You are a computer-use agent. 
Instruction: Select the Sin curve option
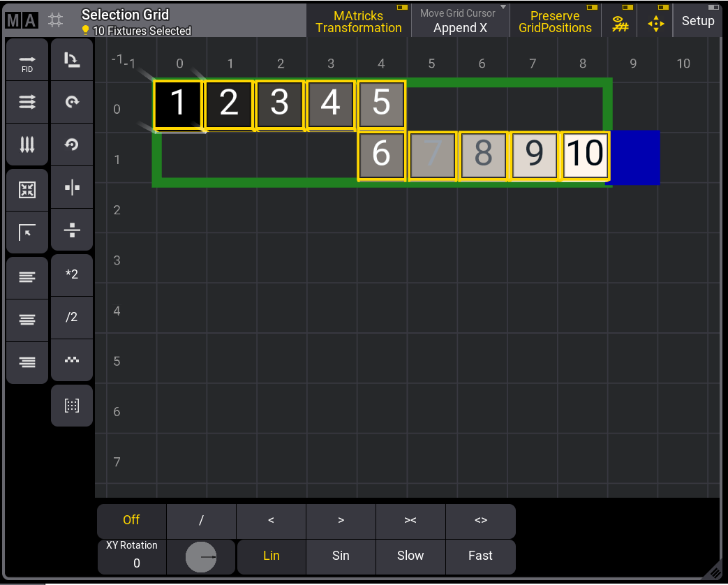point(341,556)
